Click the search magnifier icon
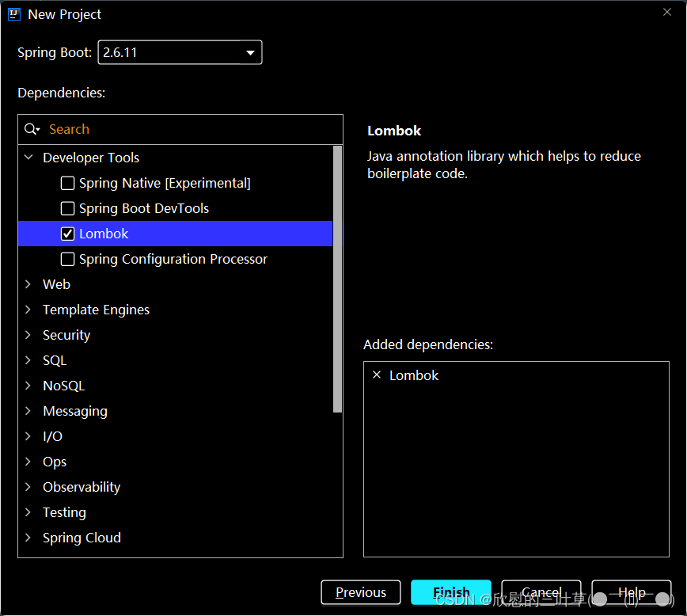Image resolution: width=687 pixels, height=616 pixels. click(x=32, y=129)
